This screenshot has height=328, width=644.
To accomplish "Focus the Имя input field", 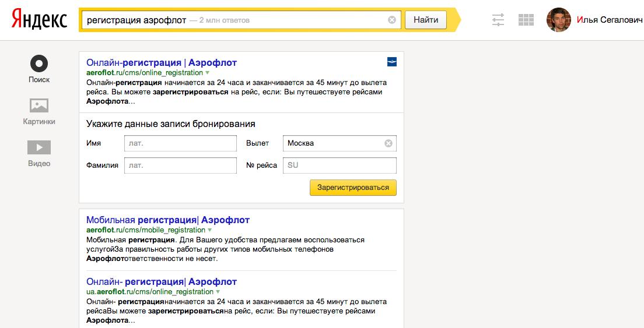I will 180,143.
